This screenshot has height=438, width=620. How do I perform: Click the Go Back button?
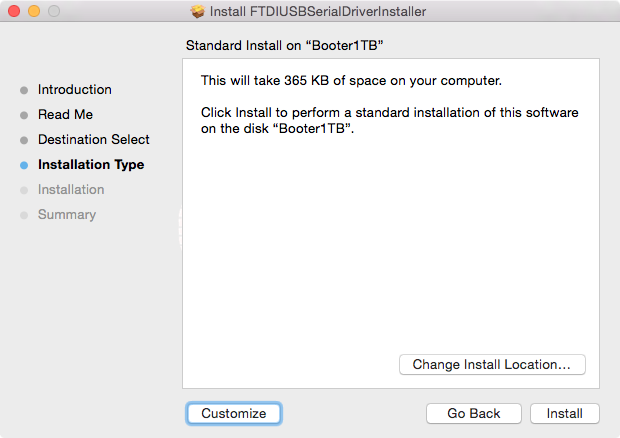coord(474,413)
